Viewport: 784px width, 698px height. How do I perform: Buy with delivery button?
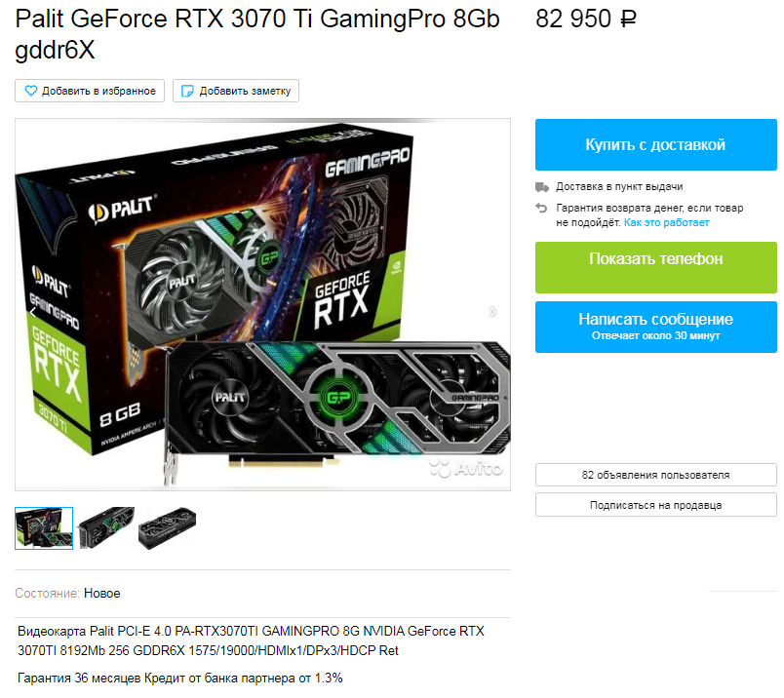pyautogui.click(x=655, y=145)
